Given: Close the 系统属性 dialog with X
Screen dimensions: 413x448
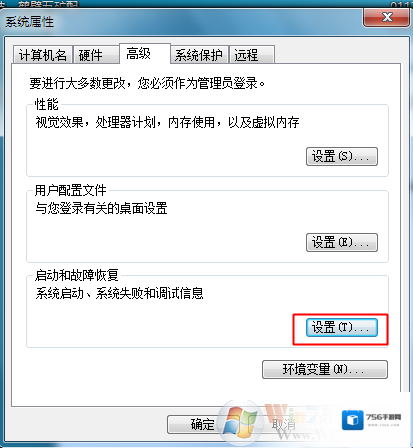Looking at the screenshot, I should pyautogui.click(x=386, y=17).
